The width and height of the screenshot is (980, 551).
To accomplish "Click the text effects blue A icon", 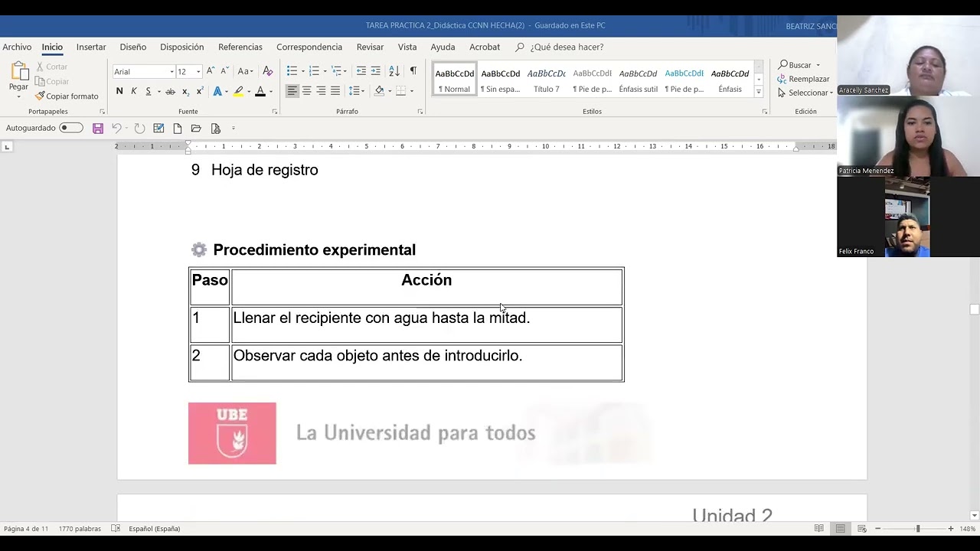I will click(x=217, y=91).
